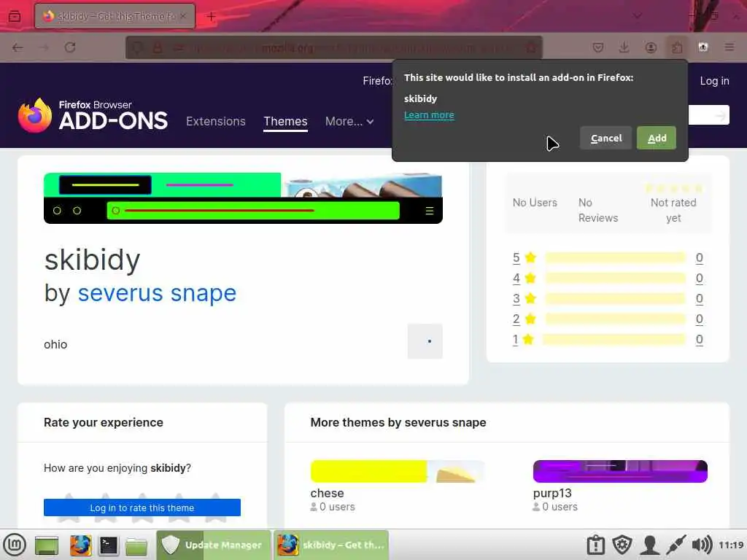Screen dimensions: 747x560
Task: Open a new browser tab
Action: pos(211,17)
